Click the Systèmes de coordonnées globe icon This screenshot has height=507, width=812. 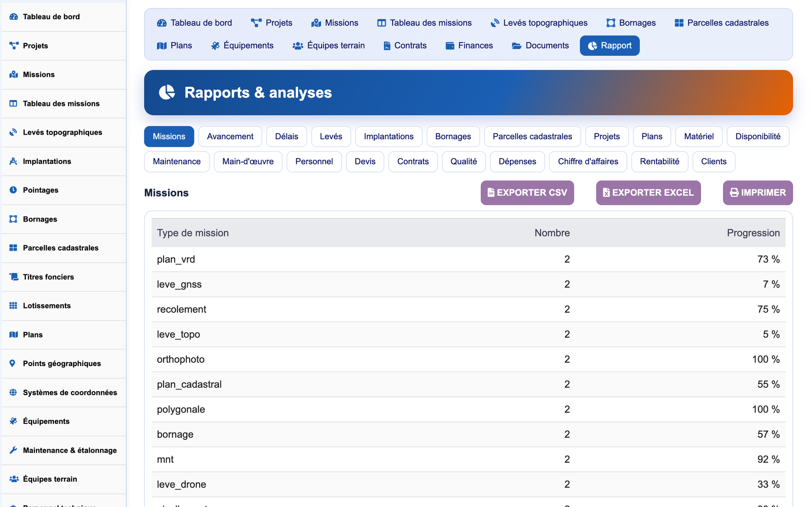pyautogui.click(x=13, y=392)
